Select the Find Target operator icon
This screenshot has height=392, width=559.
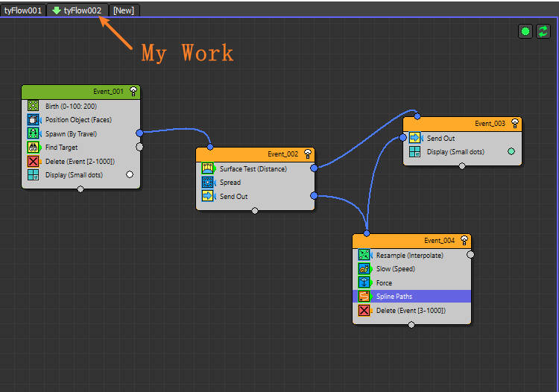(33, 147)
